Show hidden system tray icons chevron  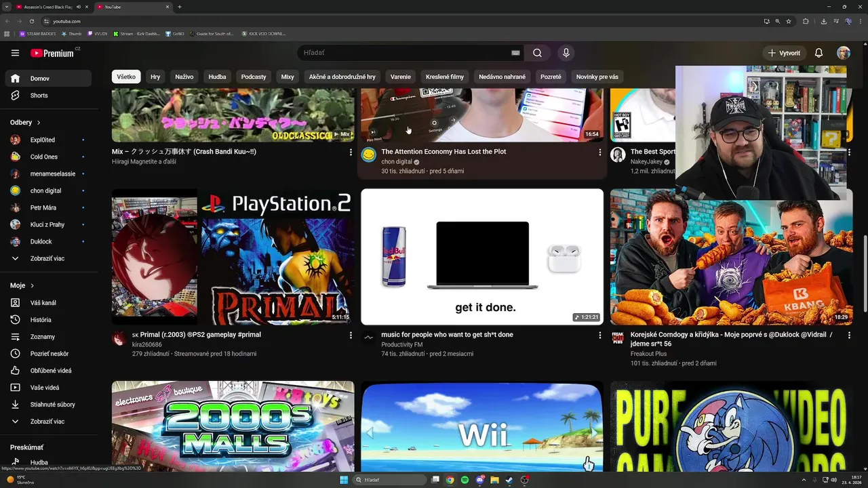click(x=804, y=480)
